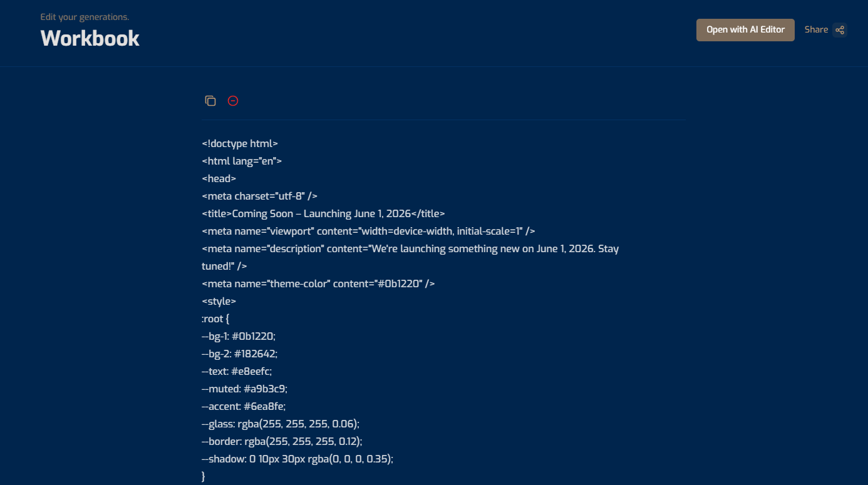Click the opening style tag line
The image size is (868, 485).
pos(219,301)
